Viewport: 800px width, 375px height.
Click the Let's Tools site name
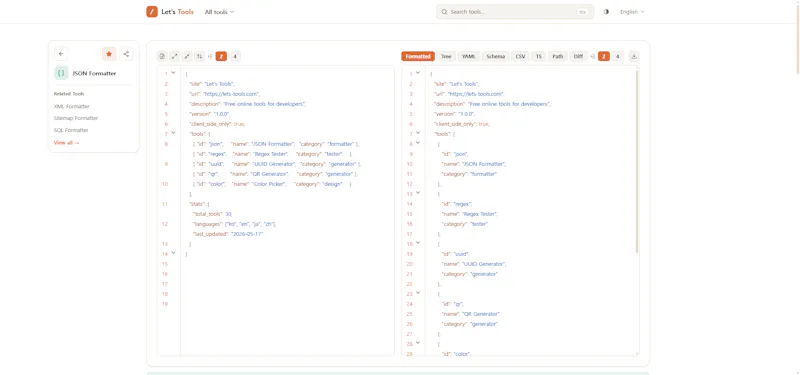click(178, 12)
